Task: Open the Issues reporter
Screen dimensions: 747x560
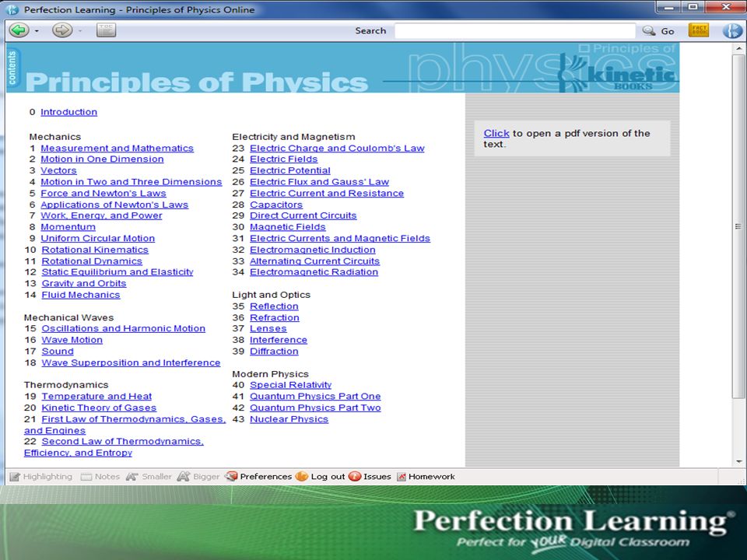Action: 370,477
